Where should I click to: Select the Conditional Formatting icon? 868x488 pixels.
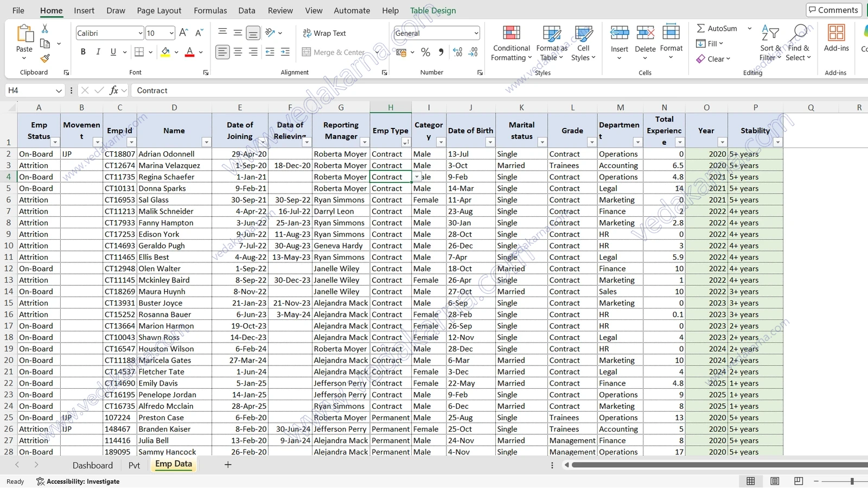511,34
